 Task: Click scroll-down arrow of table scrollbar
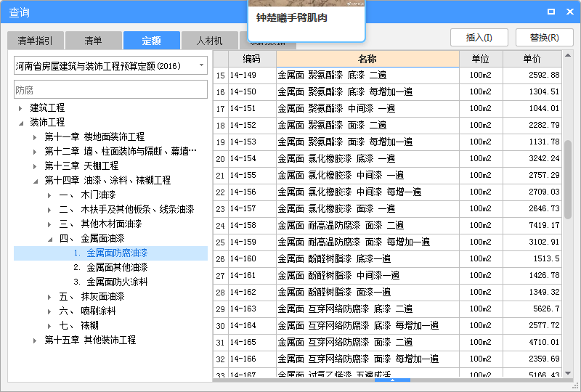pos(568,373)
